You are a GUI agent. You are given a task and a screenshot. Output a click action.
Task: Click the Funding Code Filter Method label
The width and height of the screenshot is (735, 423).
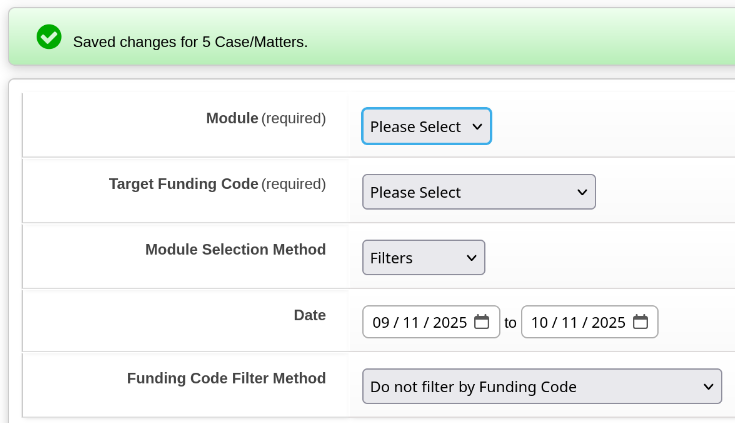[x=226, y=378]
